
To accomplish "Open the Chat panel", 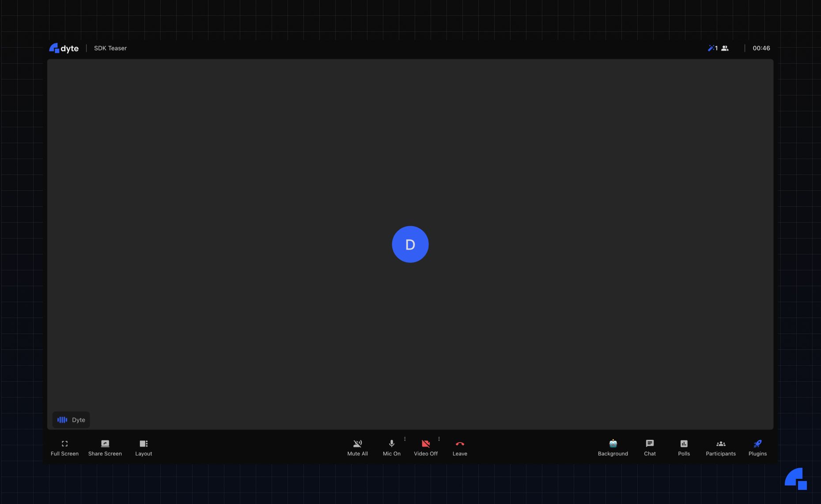I will pos(650,447).
